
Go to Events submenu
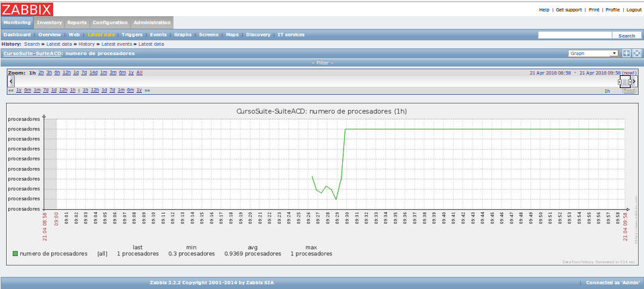pos(158,35)
